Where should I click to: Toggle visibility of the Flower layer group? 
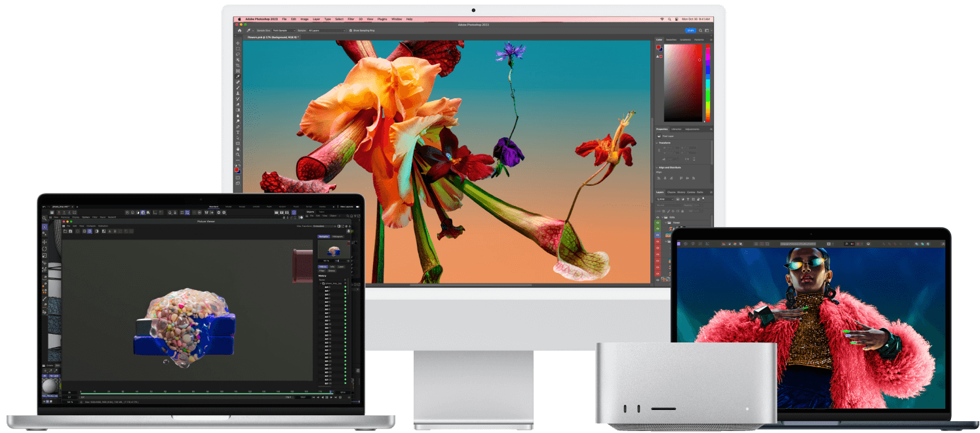(x=658, y=223)
